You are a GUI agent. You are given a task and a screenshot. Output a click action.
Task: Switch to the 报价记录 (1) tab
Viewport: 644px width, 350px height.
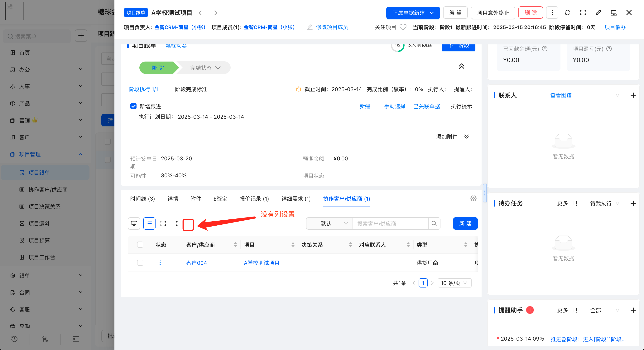254,198
